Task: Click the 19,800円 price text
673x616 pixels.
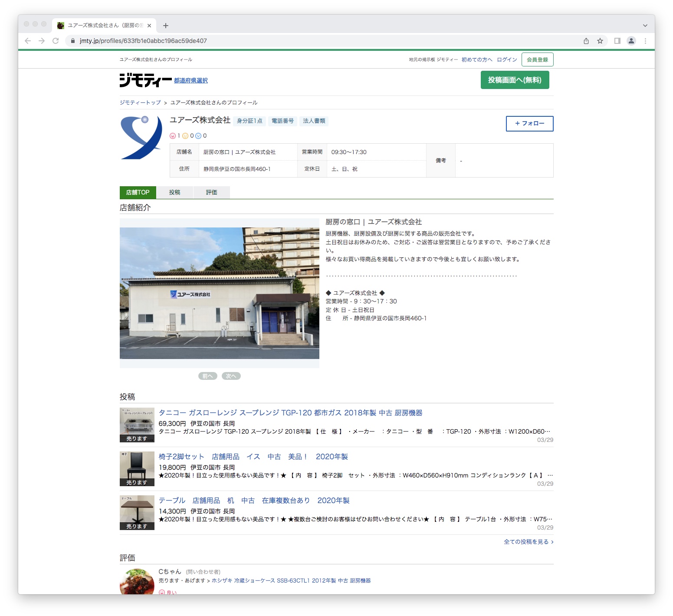Action: tap(172, 468)
